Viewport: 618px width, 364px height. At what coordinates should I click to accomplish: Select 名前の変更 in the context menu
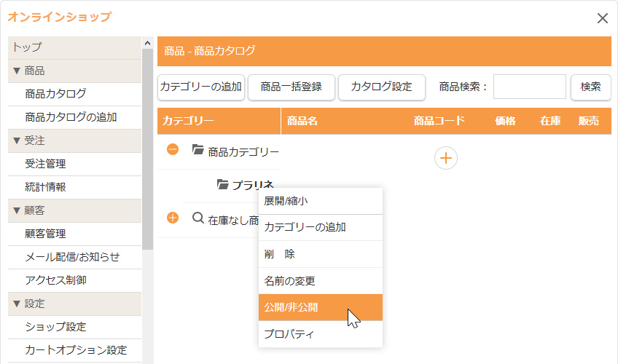(321, 280)
